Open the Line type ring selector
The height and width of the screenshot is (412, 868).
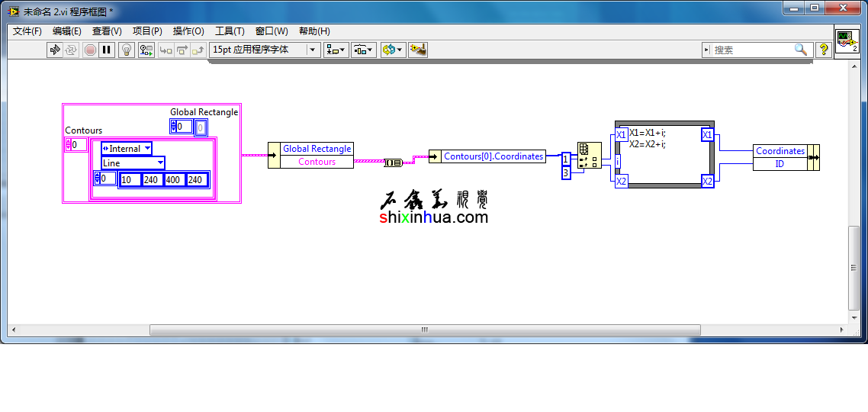point(133,163)
